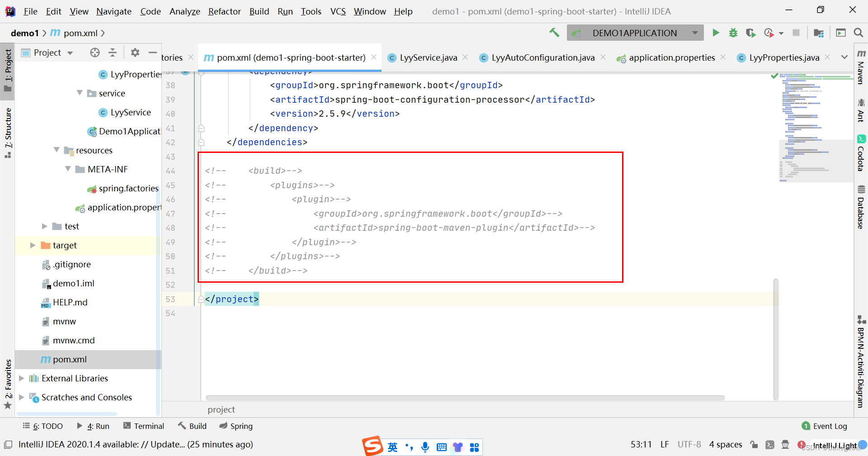Click the IME microphone icon
The height and width of the screenshot is (456, 868).
(425, 447)
